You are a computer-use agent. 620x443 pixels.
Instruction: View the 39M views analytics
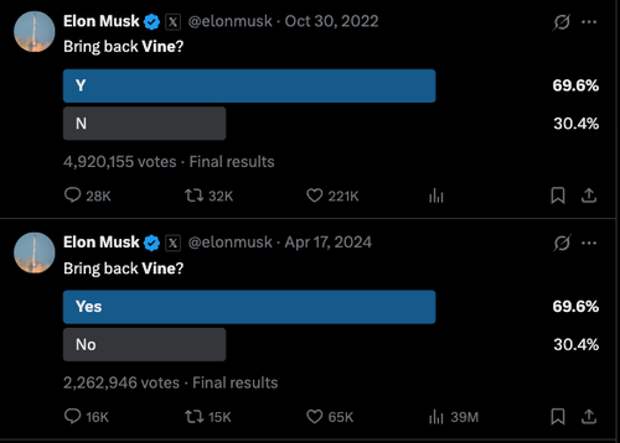coord(454,417)
